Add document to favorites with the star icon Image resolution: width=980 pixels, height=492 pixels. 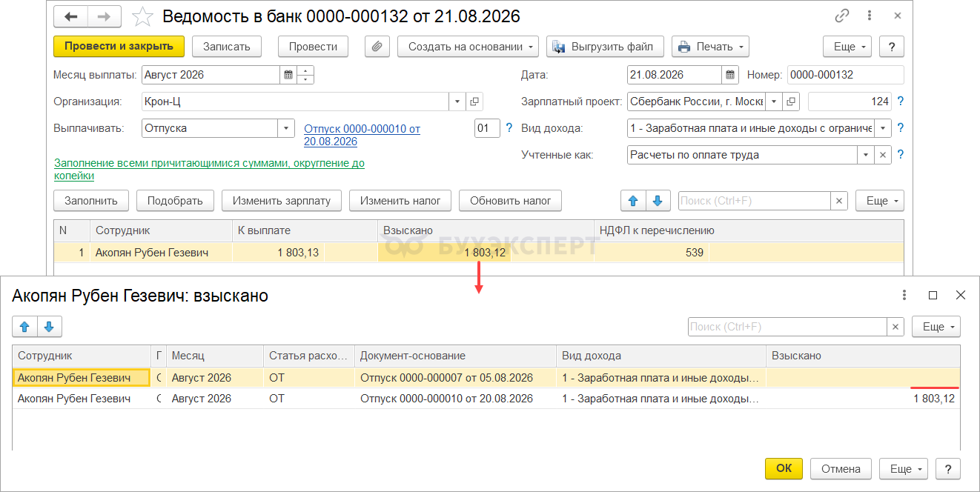pyautogui.click(x=142, y=16)
